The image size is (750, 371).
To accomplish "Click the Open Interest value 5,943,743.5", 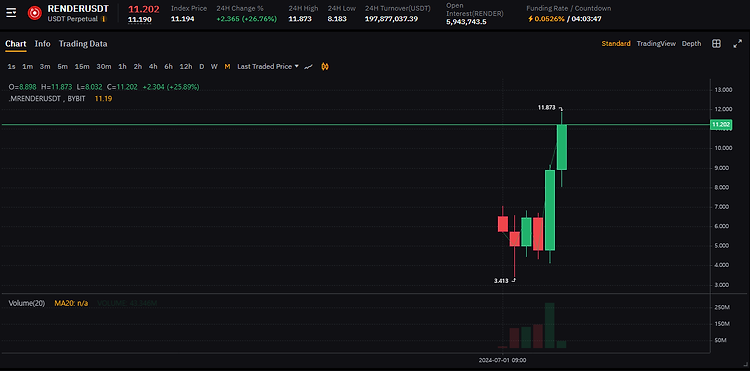I will 466,22.
